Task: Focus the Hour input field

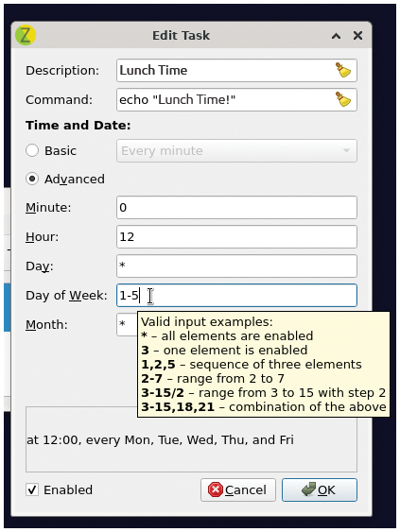Action: coord(236,236)
